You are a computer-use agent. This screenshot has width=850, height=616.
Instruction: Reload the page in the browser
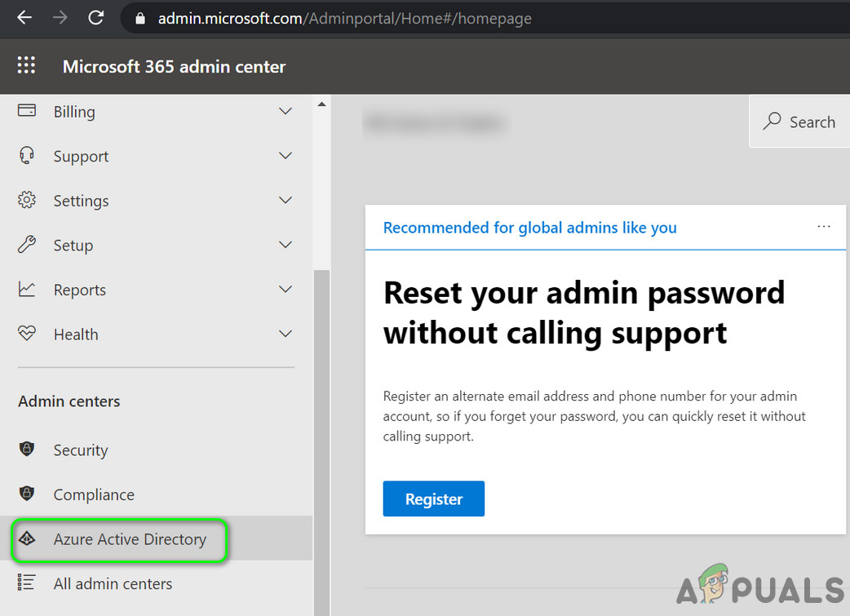pyautogui.click(x=96, y=18)
